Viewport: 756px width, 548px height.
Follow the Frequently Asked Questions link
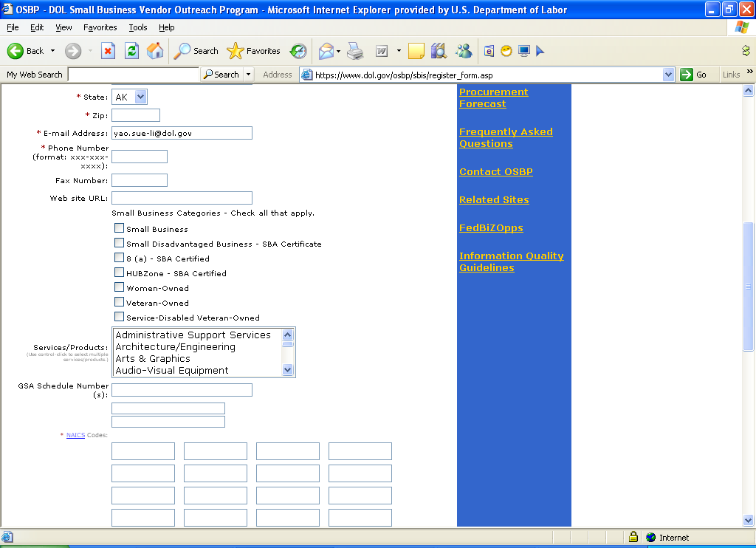tap(506, 137)
